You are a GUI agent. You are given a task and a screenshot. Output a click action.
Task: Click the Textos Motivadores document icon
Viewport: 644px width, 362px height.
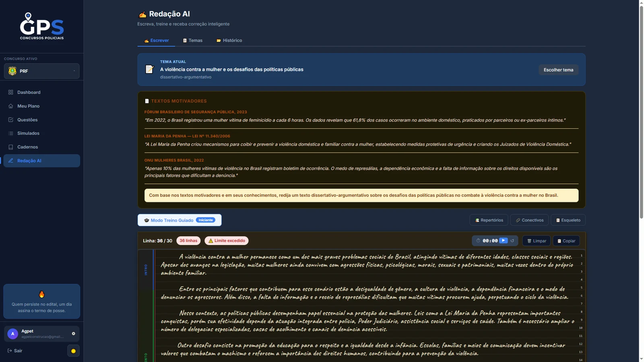tap(147, 101)
